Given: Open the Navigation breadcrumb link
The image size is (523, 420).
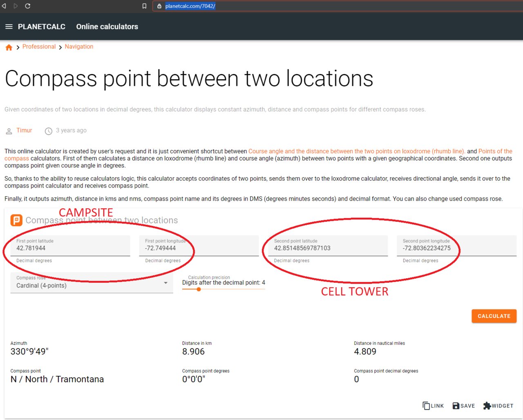Looking at the screenshot, I should pyautogui.click(x=79, y=47).
